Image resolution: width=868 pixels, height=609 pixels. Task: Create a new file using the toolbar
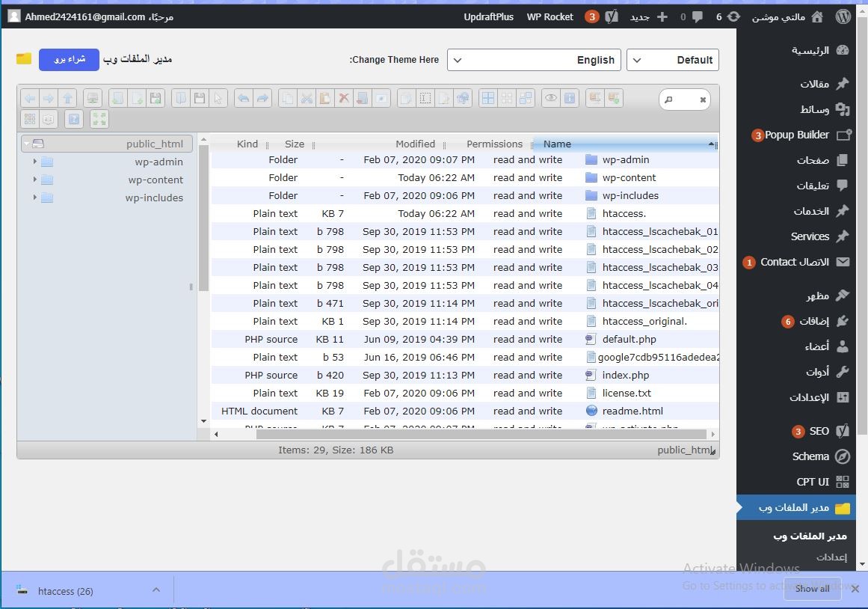(137, 99)
